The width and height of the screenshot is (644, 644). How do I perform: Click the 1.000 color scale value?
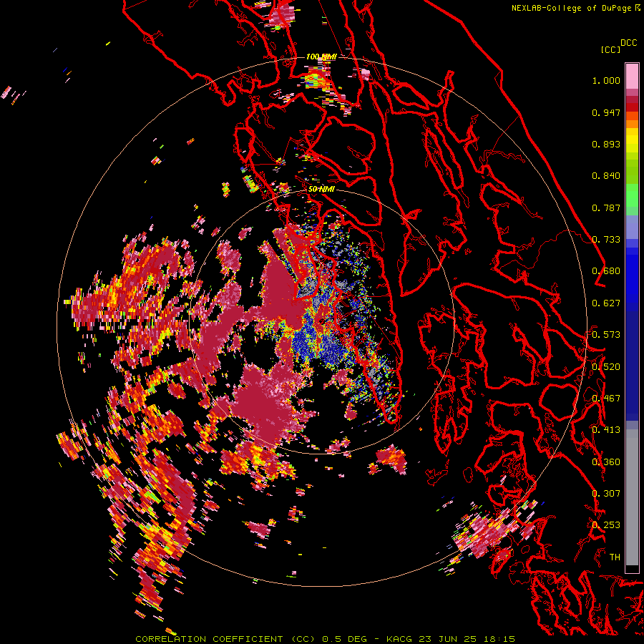click(x=606, y=80)
